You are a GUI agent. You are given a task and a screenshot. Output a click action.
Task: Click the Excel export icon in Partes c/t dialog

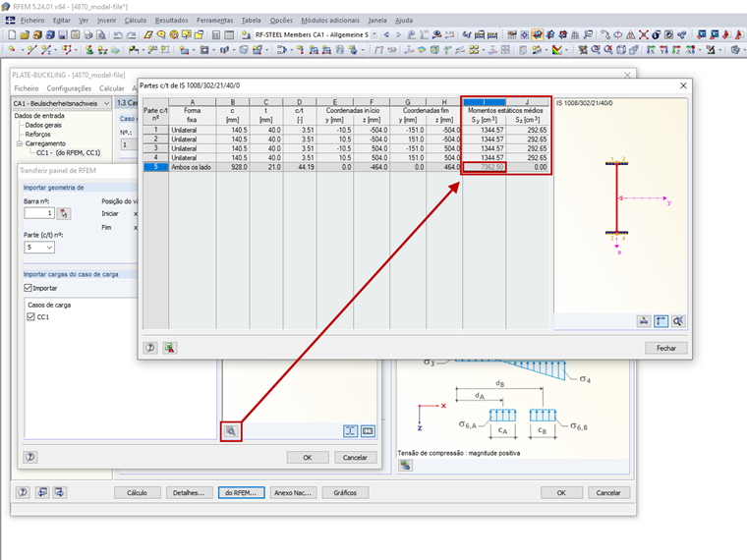coord(170,348)
